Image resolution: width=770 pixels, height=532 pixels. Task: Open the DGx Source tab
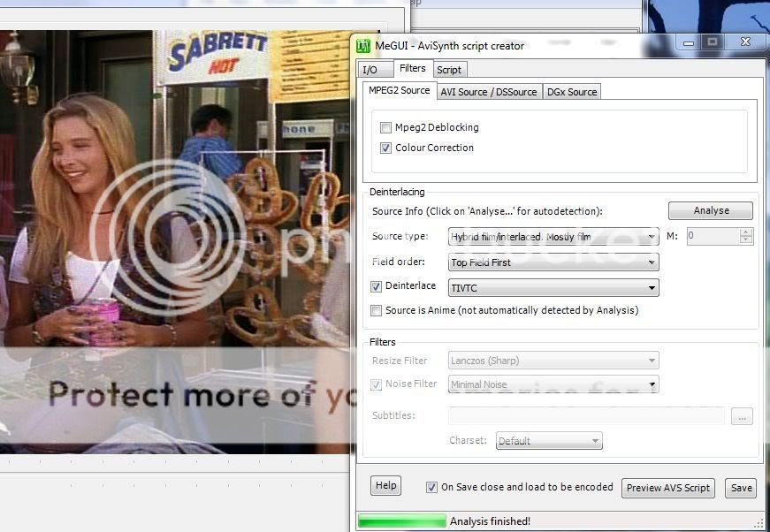pyautogui.click(x=572, y=92)
